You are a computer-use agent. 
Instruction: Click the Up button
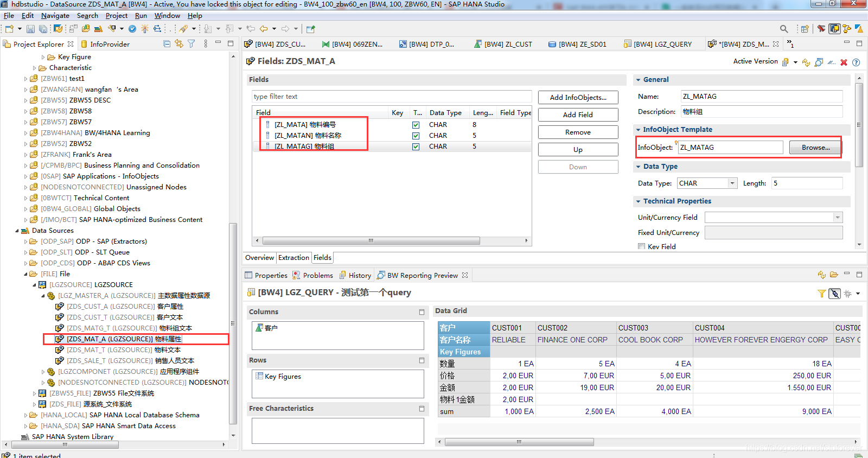pyautogui.click(x=578, y=150)
